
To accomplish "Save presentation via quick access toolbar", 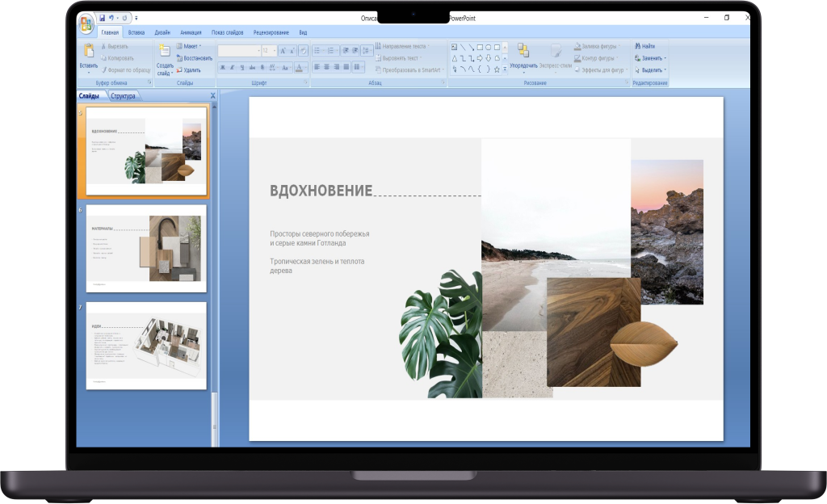I will coord(102,18).
